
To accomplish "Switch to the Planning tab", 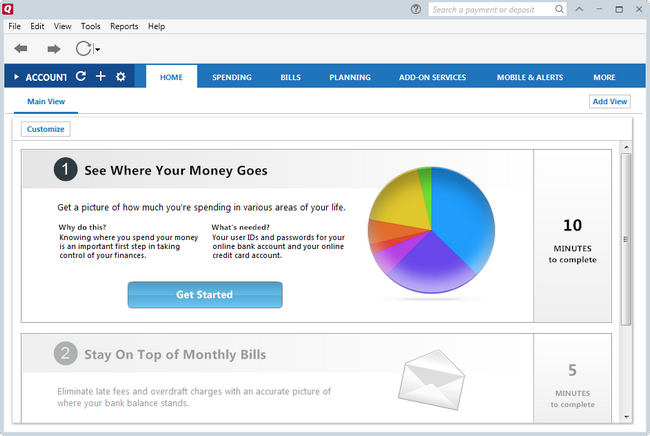I will click(350, 77).
